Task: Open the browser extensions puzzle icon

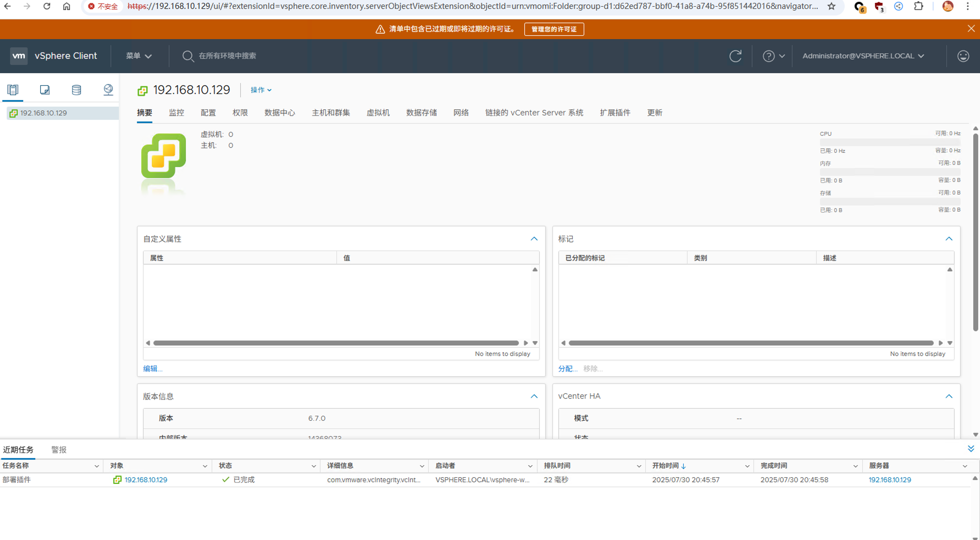Action: click(x=918, y=6)
